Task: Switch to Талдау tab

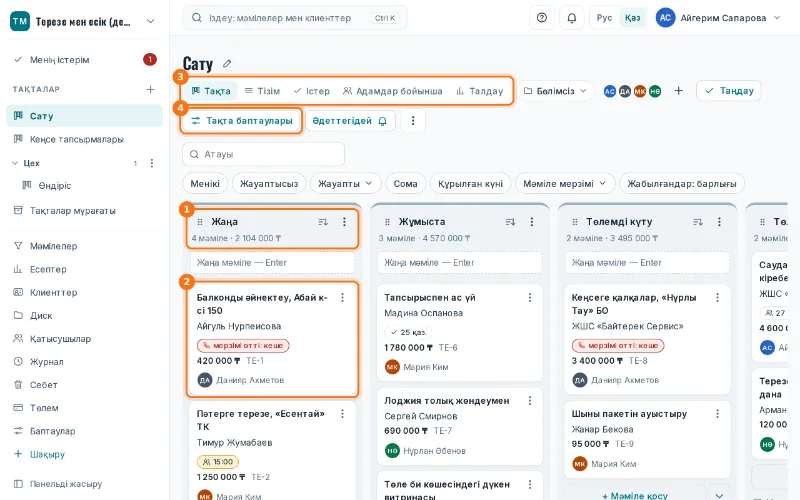Action: coord(480,91)
